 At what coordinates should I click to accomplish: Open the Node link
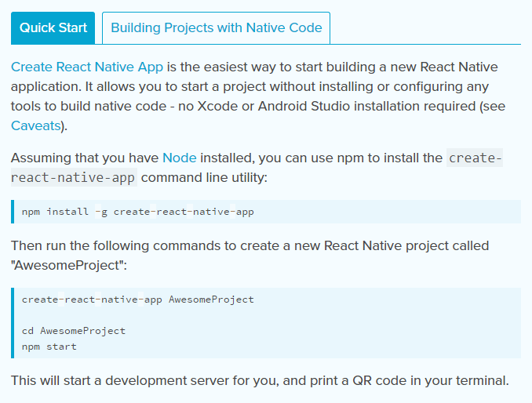[x=180, y=158]
